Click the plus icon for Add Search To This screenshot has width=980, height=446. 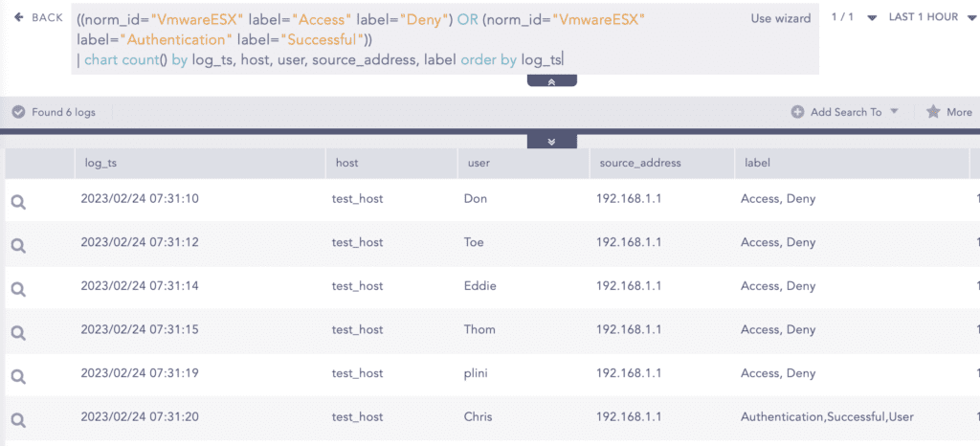point(797,112)
